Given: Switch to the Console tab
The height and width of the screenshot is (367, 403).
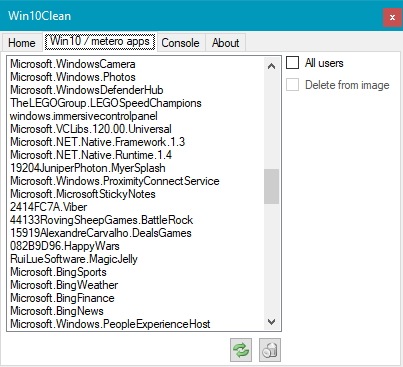Looking at the screenshot, I should 181,43.
